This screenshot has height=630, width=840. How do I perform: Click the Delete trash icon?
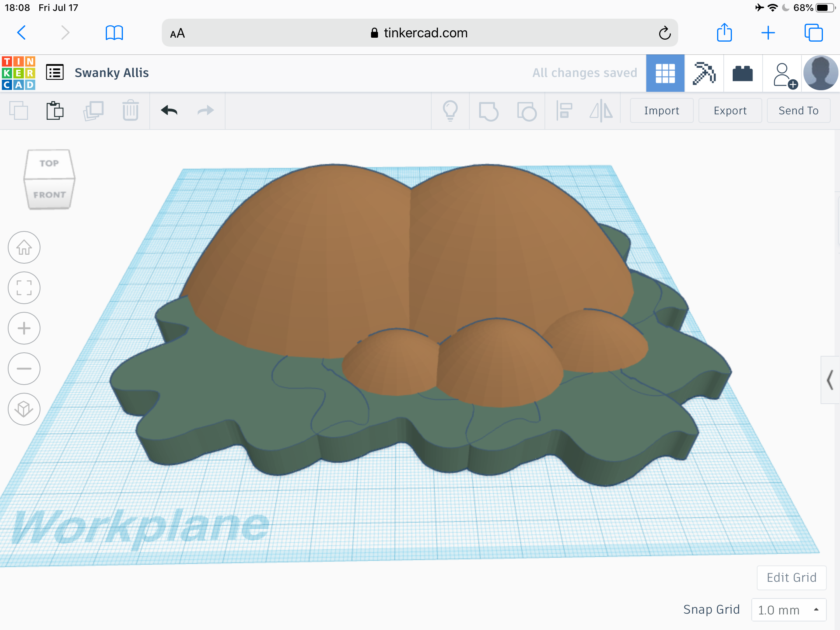click(x=130, y=110)
